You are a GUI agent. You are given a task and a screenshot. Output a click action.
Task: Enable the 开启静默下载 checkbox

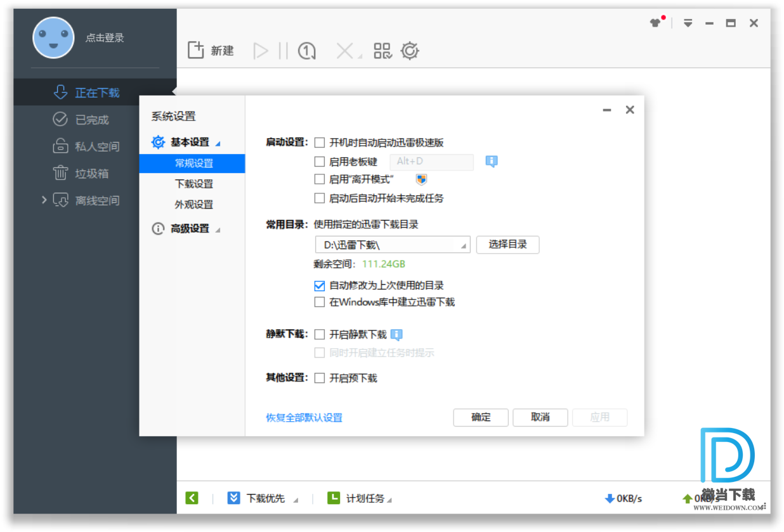point(320,334)
